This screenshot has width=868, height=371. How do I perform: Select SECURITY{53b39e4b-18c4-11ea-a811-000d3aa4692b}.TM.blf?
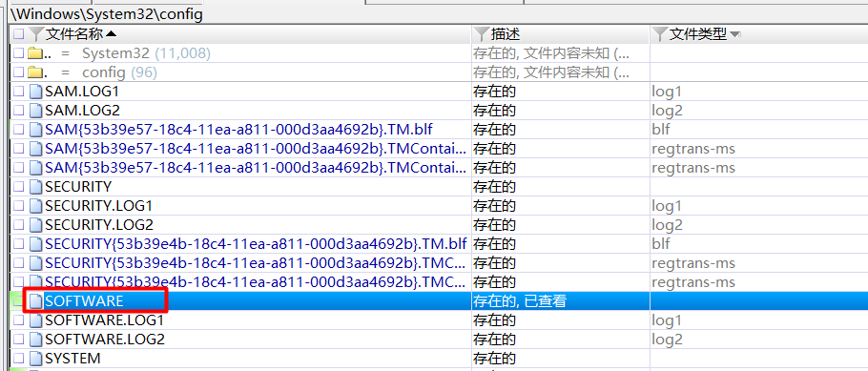click(256, 243)
